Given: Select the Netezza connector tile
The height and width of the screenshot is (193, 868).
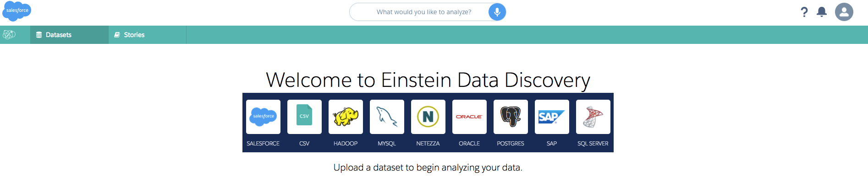Looking at the screenshot, I should click(x=428, y=117).
